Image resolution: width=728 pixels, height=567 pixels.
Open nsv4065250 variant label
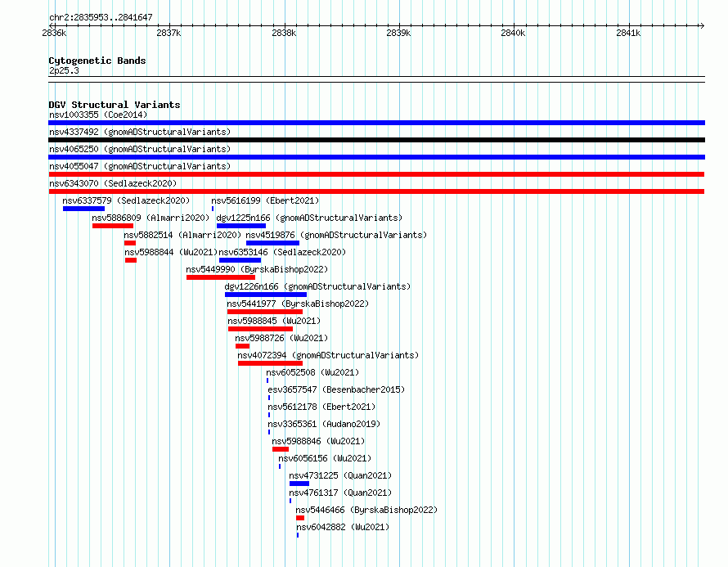[x=140, y=149]
